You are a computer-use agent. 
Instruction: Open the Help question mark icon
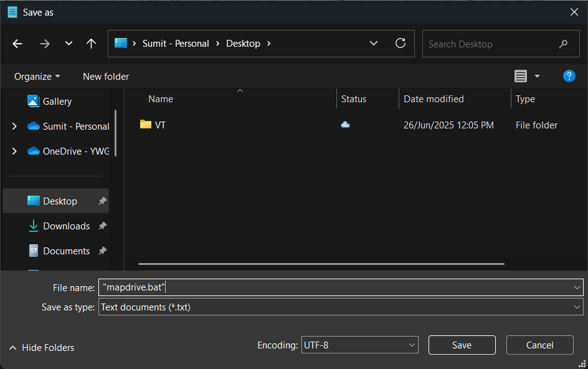coord(569,76)
